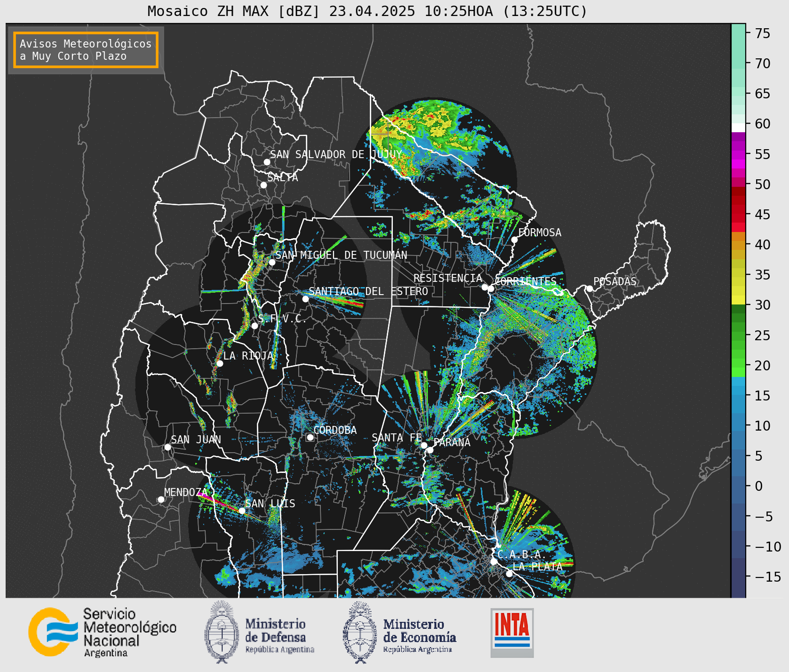Click the Formosa city marker dot
This screenshot has width=789, height=672.
pyautogui.click(x=514, y=240)
